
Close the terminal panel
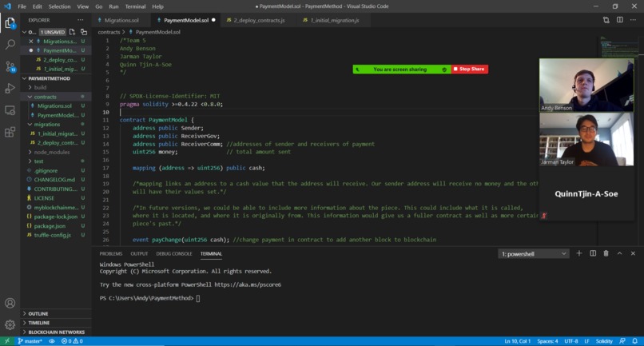633,253
